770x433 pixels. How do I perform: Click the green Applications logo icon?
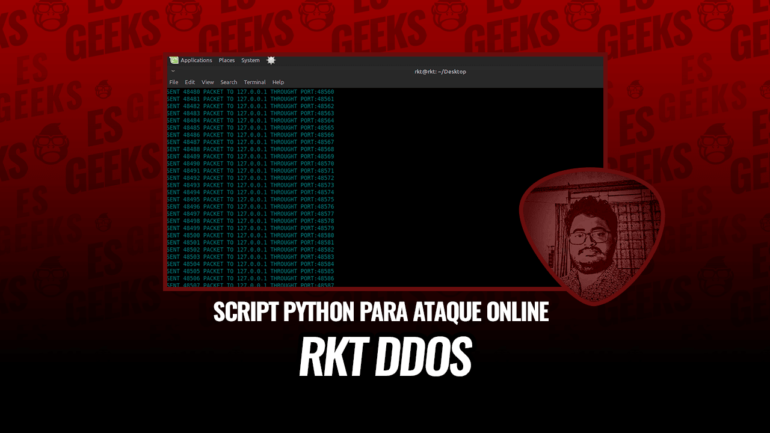pos(174,60)
